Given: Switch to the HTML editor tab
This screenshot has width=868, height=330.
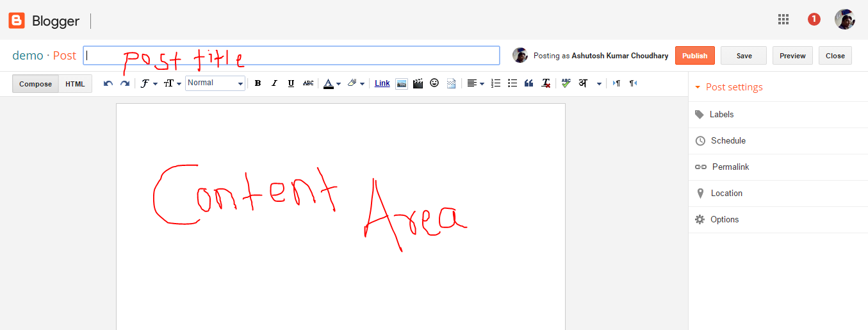Looking at the screenshot, I should 75,84.
